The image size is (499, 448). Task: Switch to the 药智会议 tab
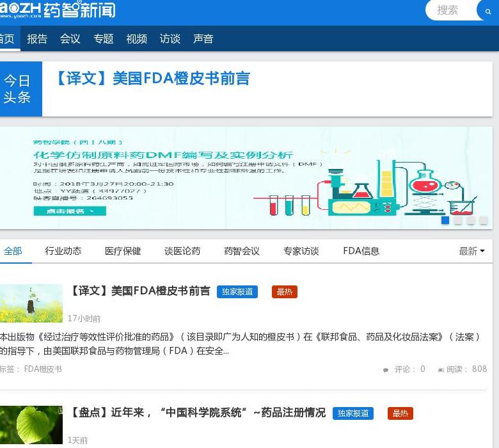242,251
